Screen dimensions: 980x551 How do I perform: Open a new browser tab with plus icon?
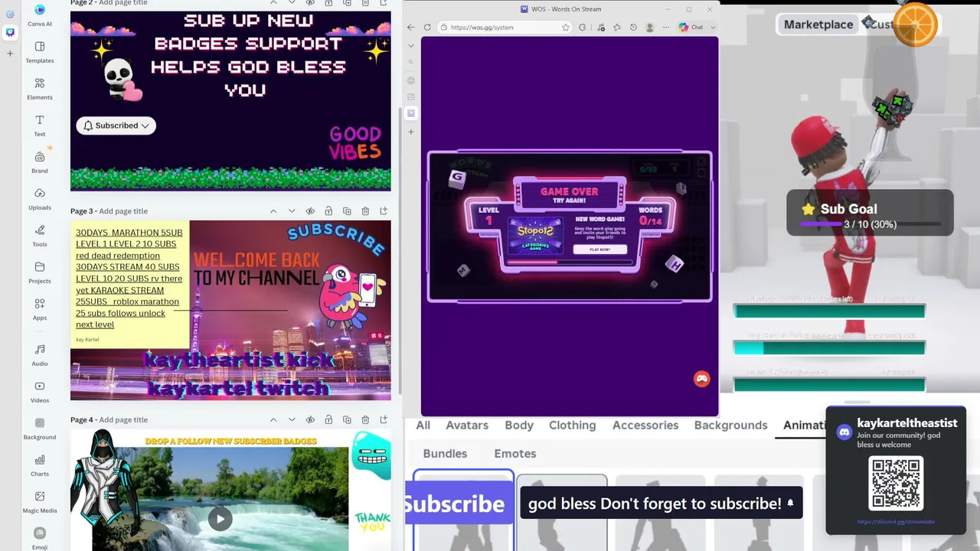411,132
